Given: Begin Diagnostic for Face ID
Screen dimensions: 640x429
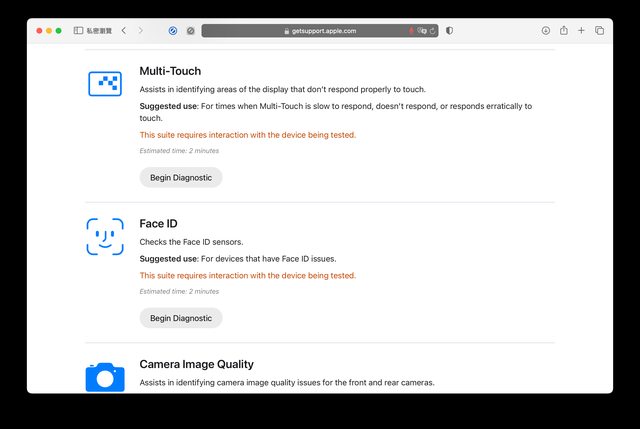Looking at the screenshot, I should [180, 318].
